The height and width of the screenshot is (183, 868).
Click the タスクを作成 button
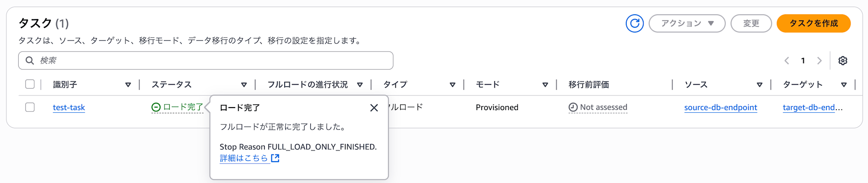[813, 23]
